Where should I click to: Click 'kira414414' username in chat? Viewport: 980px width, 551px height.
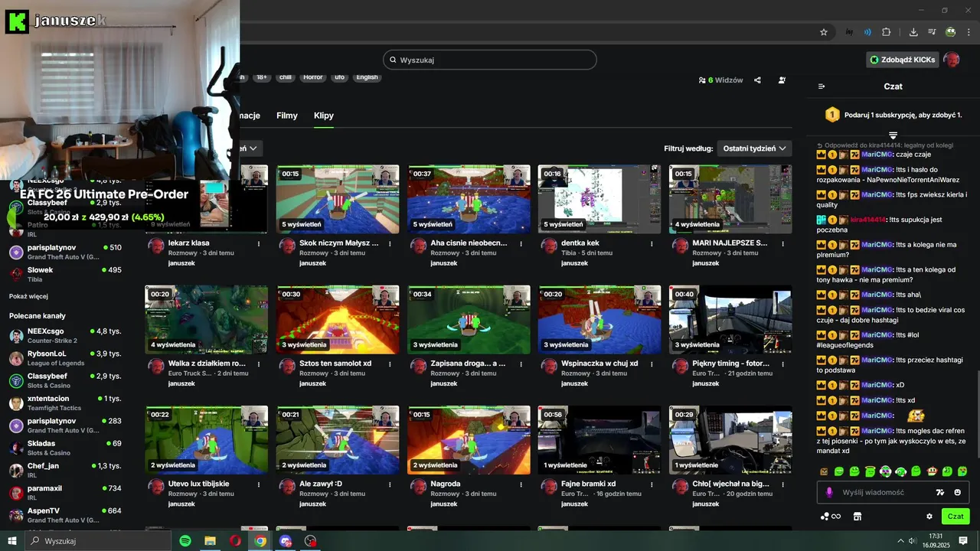click(867, 220)
